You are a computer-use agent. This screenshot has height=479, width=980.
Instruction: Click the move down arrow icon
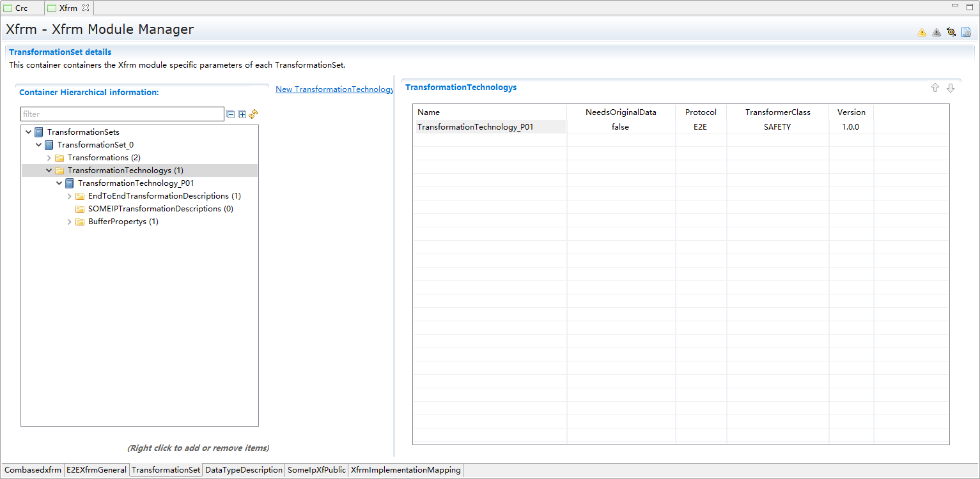click(x=951, y=88)
